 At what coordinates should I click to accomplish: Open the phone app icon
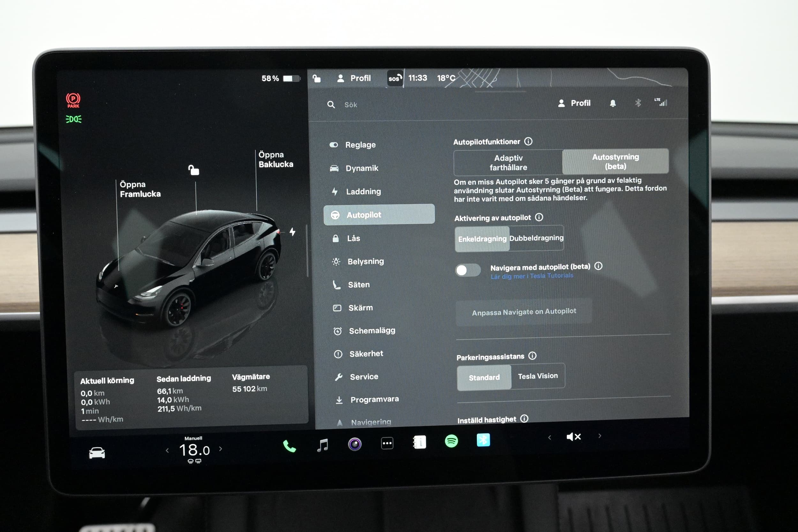(x=289, y=446)
